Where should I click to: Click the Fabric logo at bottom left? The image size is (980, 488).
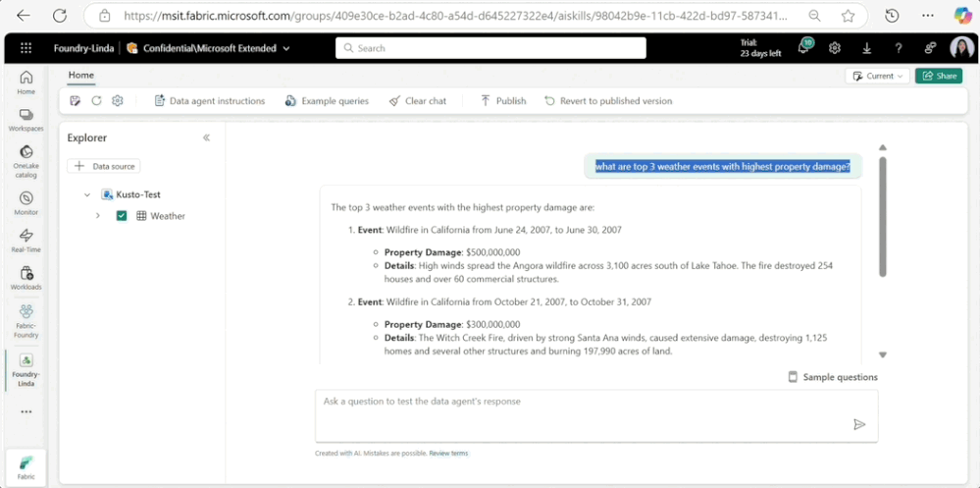[26, 466]
